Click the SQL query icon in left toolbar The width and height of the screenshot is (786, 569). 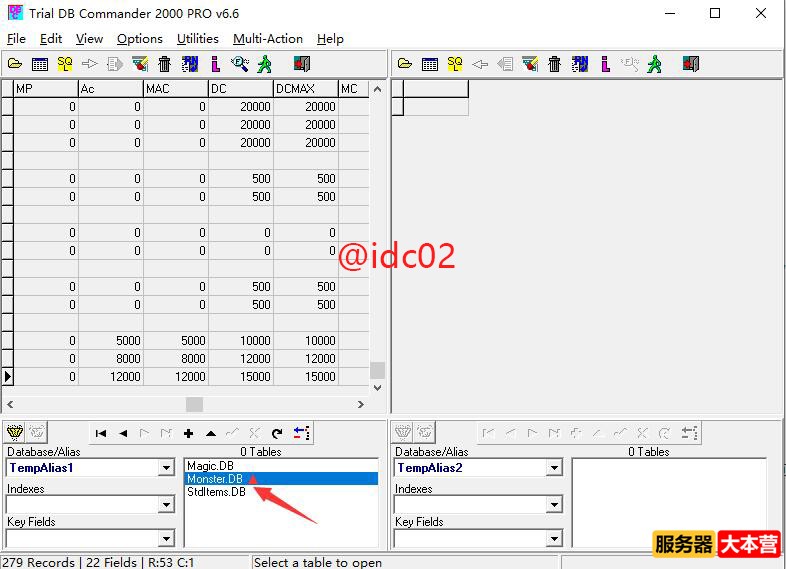click(64, 64)
